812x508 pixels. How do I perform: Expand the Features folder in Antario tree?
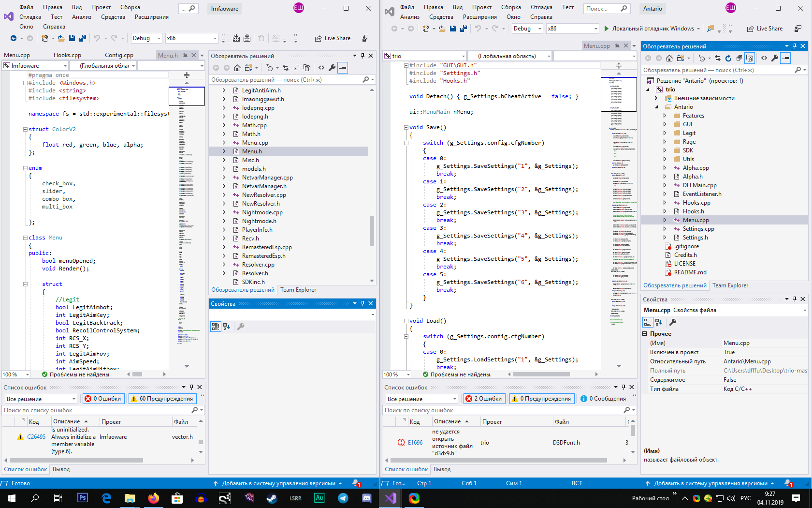click(665, 116)
